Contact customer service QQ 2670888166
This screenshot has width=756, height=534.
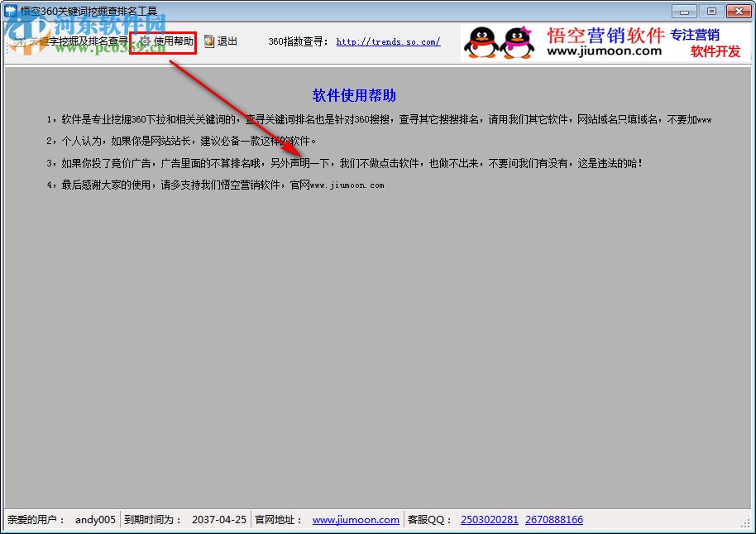pyautogui.click(x=554, y=520)
